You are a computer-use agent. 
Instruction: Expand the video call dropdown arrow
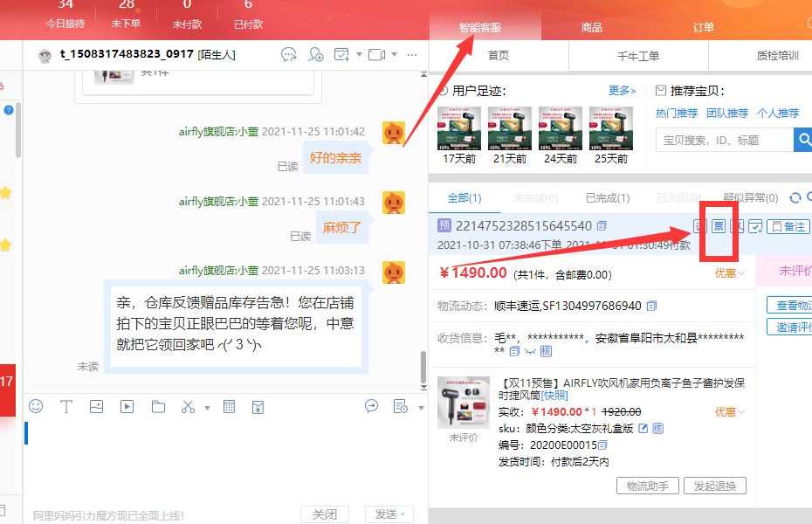[394, 54]
